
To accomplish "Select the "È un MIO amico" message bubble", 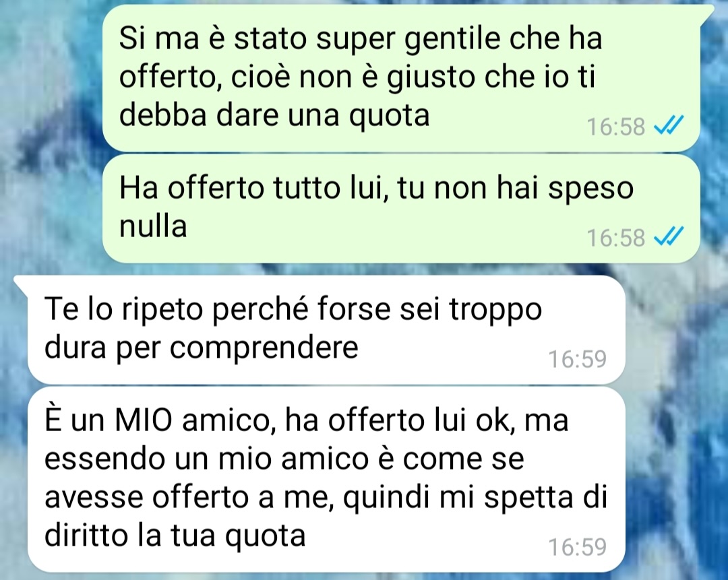I will (326, 480).
